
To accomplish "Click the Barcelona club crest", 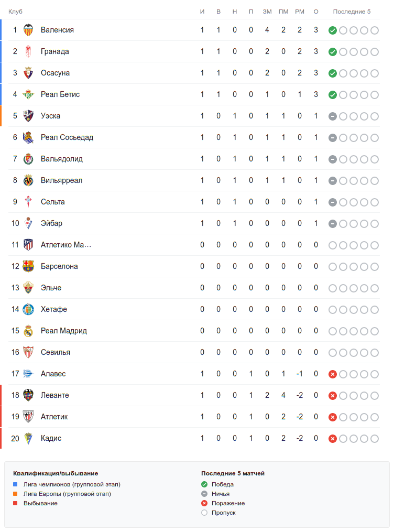I will (x=28, y=266).
